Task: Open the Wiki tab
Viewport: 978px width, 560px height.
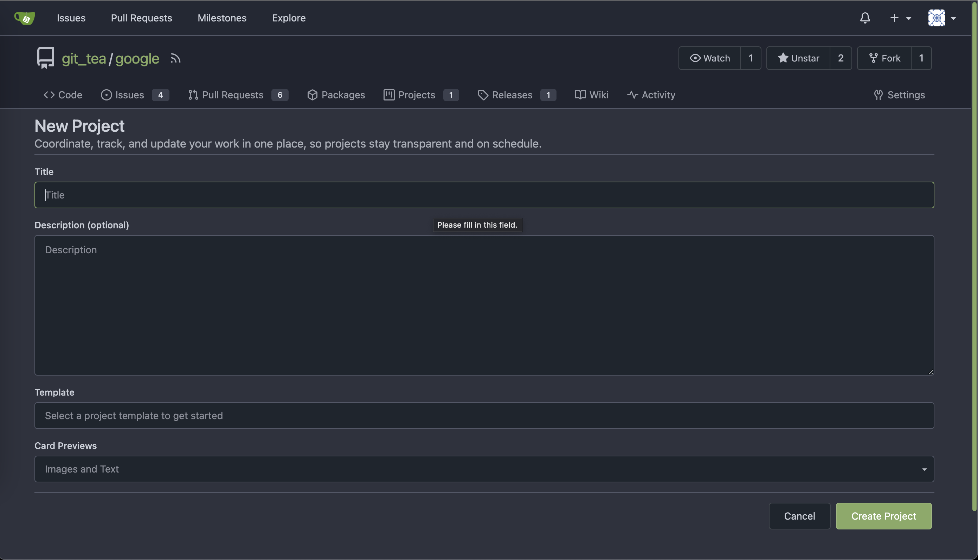Action: tap(591, 95)
